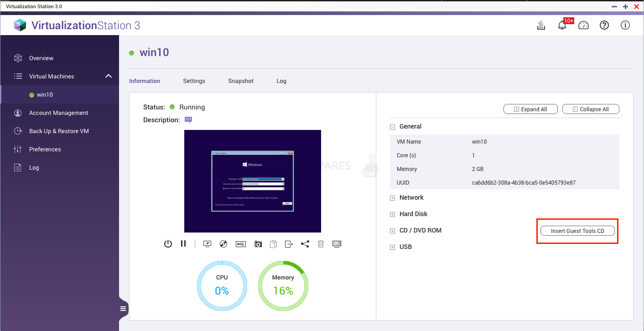Open the VM console monitor icon
Image resolution: width=644 pixels, height=331 pixels.
coord(207,244)
